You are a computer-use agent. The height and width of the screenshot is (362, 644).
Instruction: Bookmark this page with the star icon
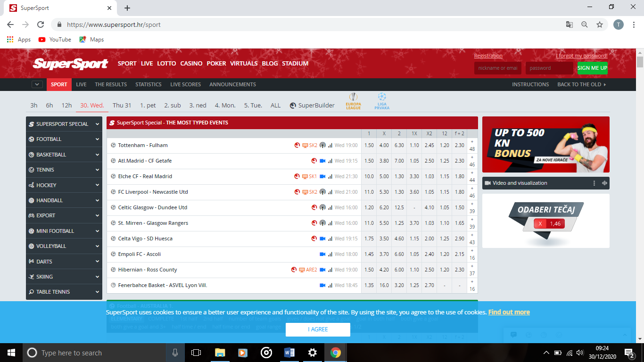tap(600, 25)
